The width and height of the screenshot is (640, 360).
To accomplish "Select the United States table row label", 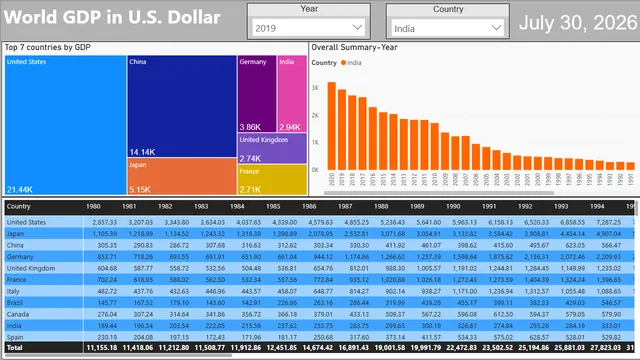I will click(x=26, y=222).
